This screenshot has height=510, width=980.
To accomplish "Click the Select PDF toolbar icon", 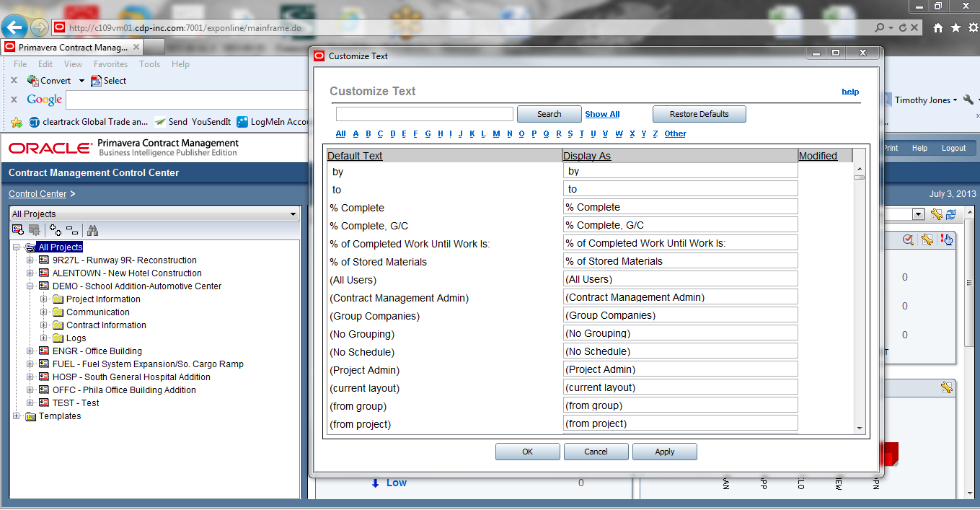I will [x=96, y=81].
